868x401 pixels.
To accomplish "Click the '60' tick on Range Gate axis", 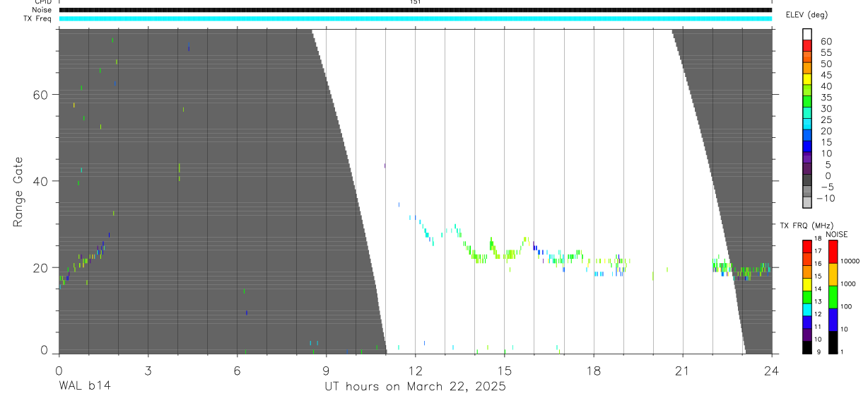I will pyautogui.click(x=42, y=95).
